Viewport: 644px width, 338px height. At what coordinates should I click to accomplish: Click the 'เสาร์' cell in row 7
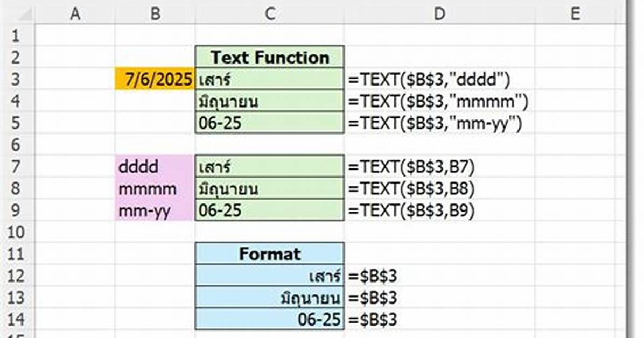pos(270,166)
